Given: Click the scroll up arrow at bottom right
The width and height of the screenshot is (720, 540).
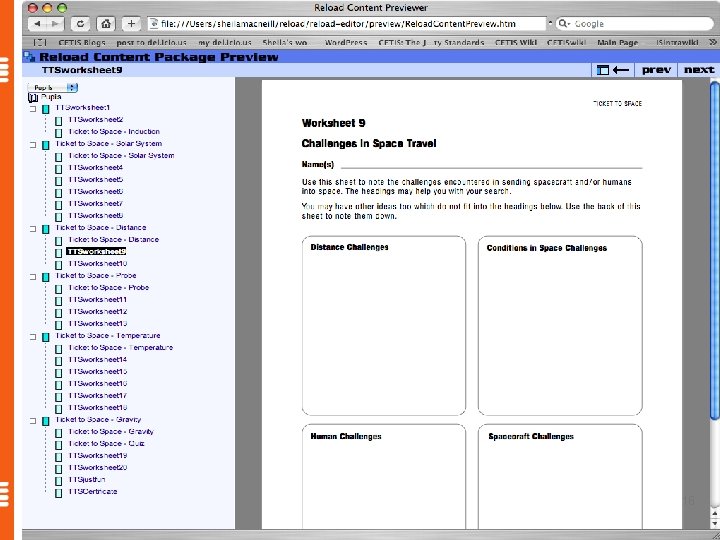Looking at the screenshot, I should click(714, 513).
